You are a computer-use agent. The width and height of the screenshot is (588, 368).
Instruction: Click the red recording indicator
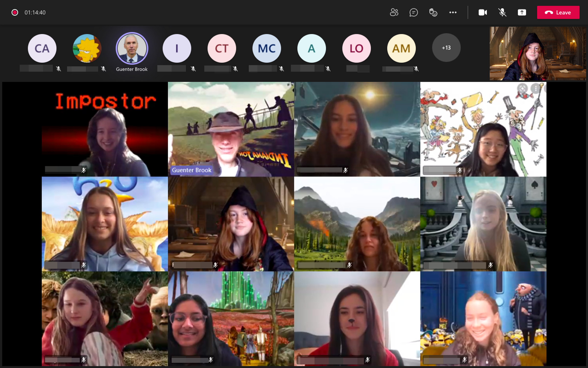point(15,12)
